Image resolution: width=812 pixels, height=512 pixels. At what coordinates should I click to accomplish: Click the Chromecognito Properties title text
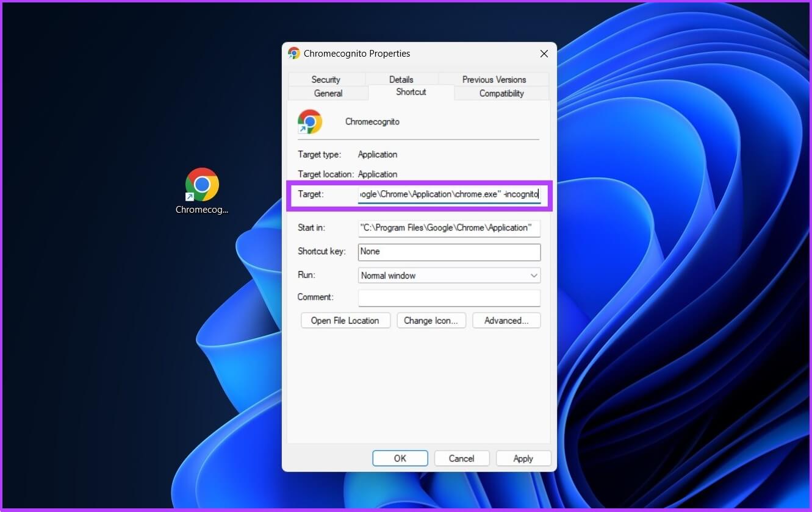tap(357, 54)
